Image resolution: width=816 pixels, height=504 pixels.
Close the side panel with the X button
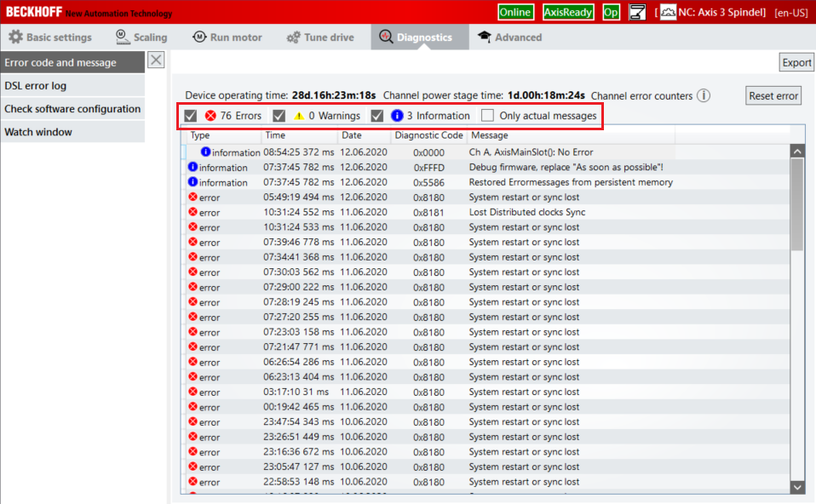click(156, 60)
